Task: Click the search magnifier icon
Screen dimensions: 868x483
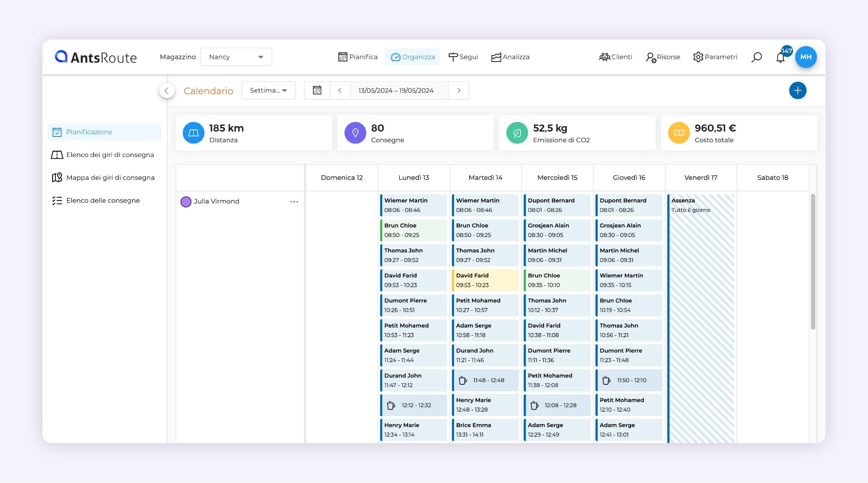Action: point(756,57)
